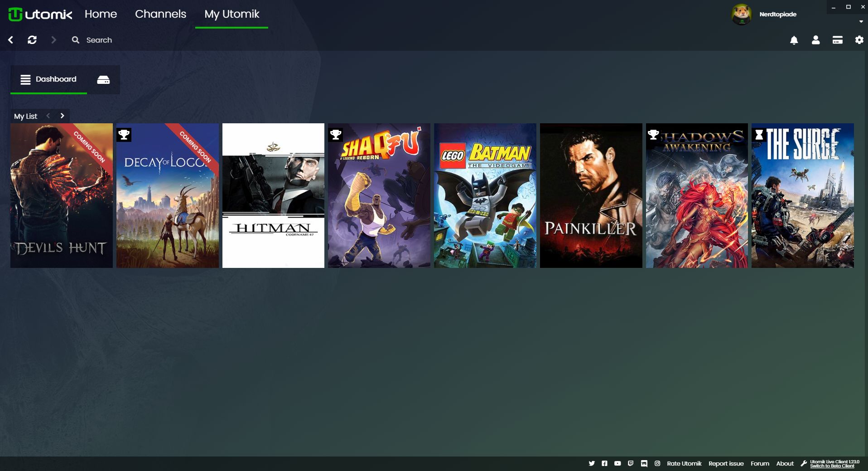Open Utomik Discord server
Image resolution: width=868 pixels, height=471 pixels.
[644, 463]
